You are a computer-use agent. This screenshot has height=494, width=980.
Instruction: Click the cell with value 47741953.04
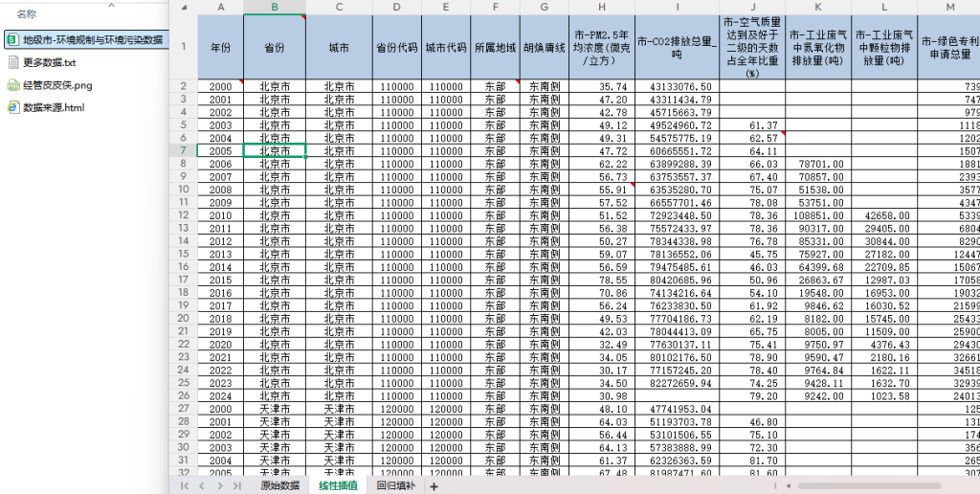pyautogui.click(x=677, y=409)
